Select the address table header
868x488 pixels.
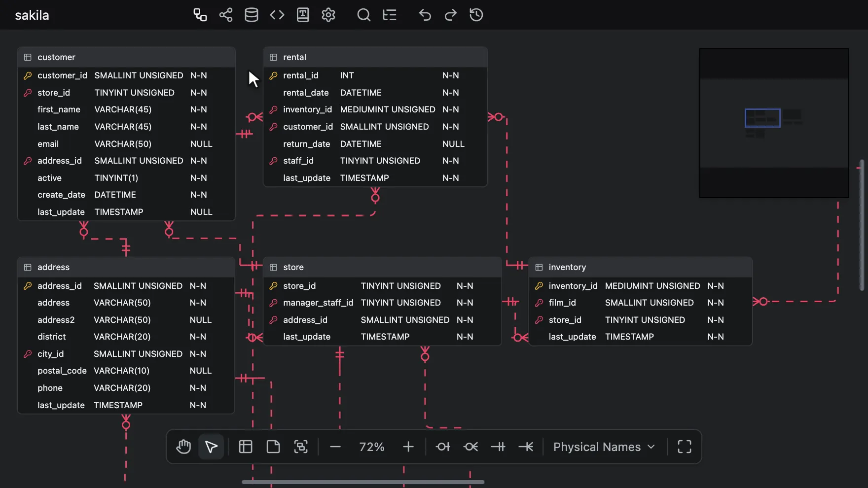point(126,267)
